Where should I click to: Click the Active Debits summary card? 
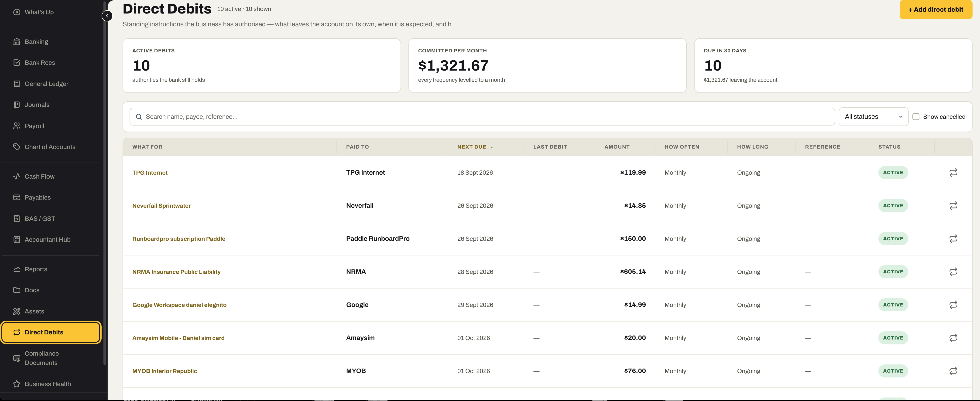[x=261, y=65]
